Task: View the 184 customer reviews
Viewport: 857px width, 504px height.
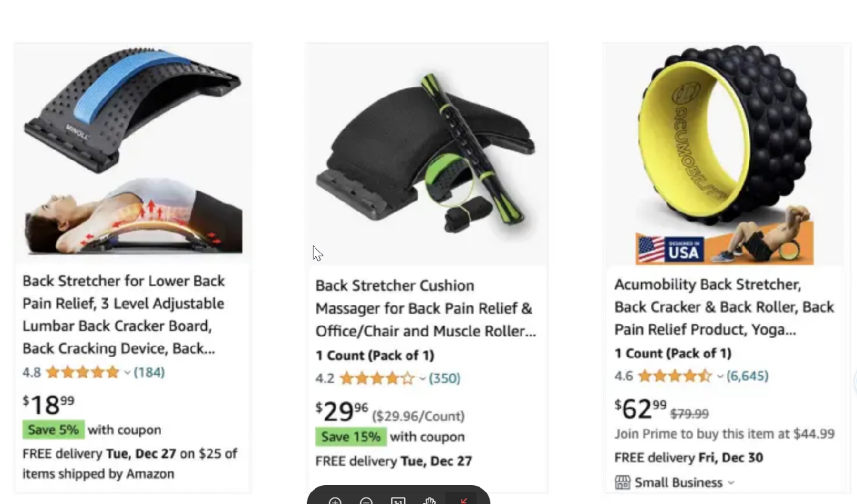Action: [x=149, y=372]
